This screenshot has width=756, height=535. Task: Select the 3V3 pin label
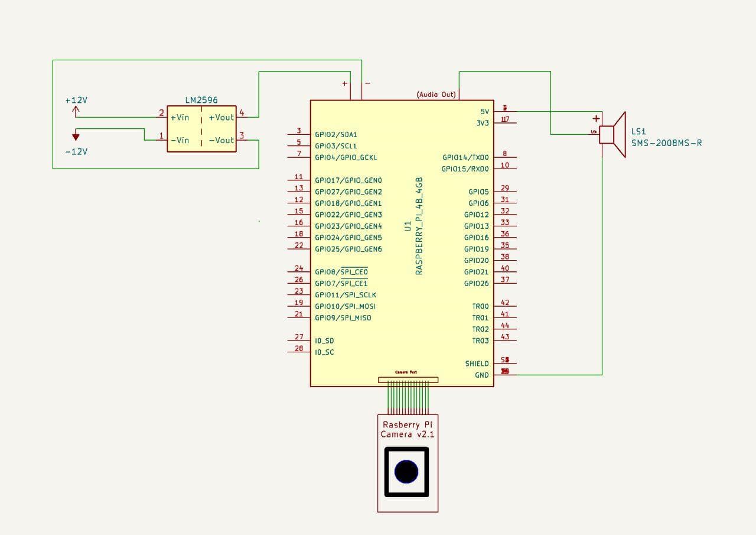coord(483,123)
